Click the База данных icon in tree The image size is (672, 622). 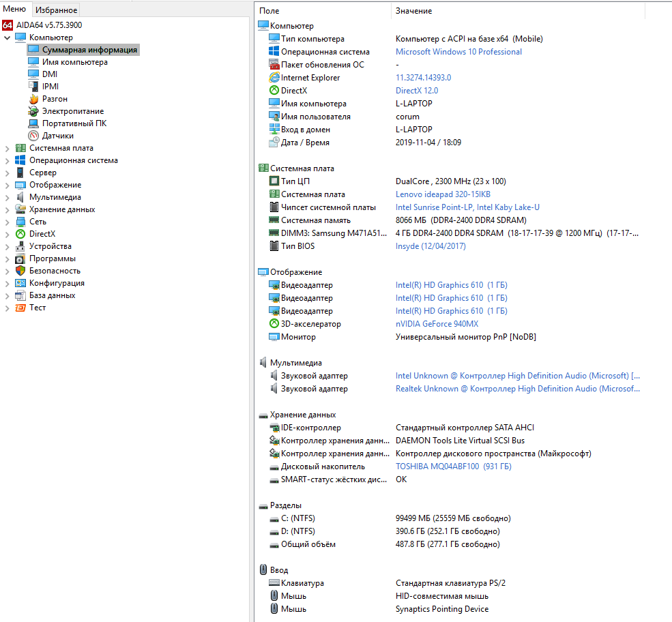click(x=20, y=295)
